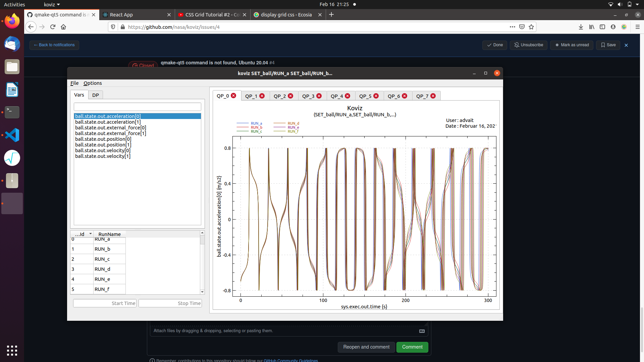The height and width of the screenshot is (362, 644).
Task: Click the Start Time input field
Action: 105,303
